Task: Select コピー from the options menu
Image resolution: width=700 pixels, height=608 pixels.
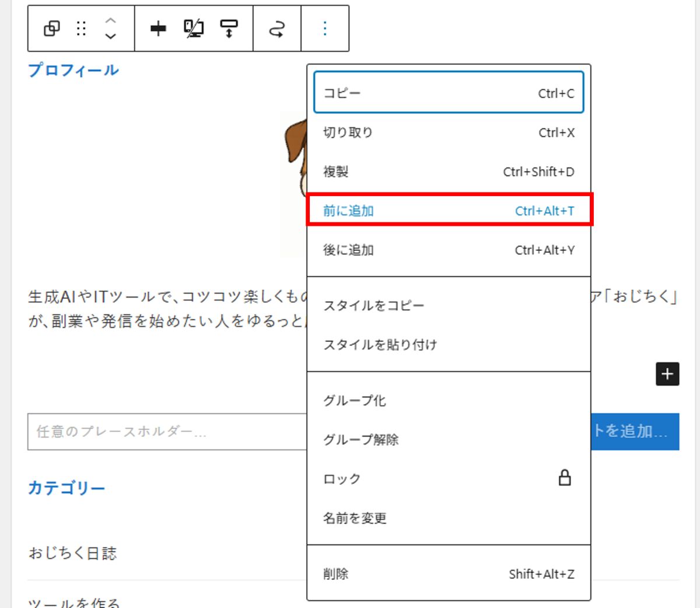Action: click(x=448, y=93)
